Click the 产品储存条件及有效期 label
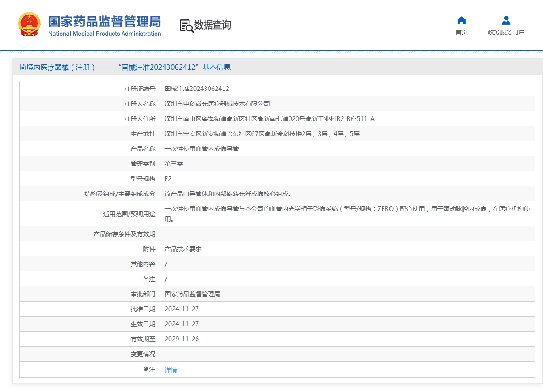543x392 pixels. click(x=125, y=234)
